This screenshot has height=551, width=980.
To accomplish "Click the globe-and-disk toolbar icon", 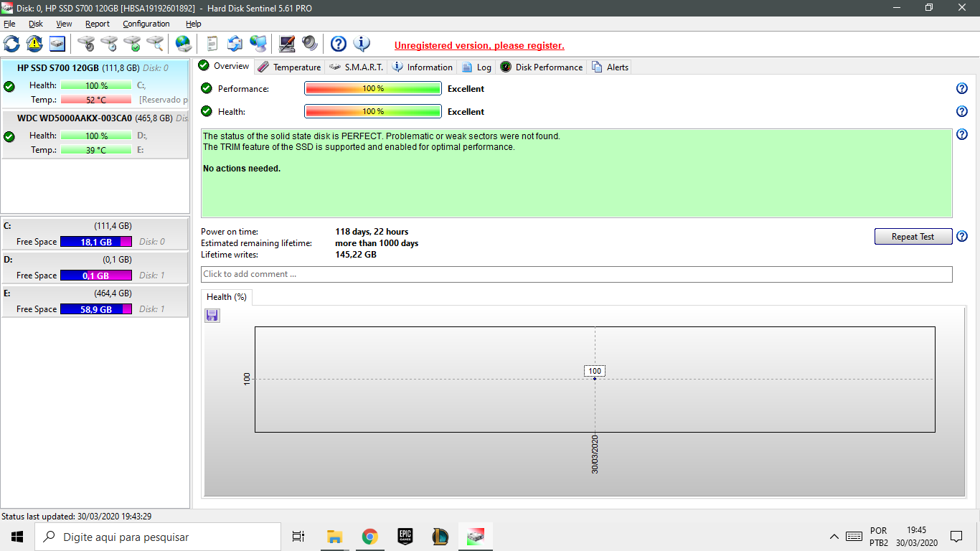I will click(x=184, y=44).
